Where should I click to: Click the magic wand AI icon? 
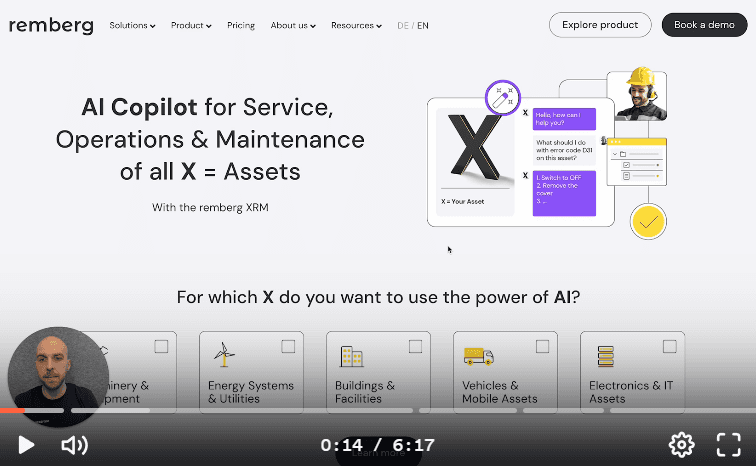503,98
